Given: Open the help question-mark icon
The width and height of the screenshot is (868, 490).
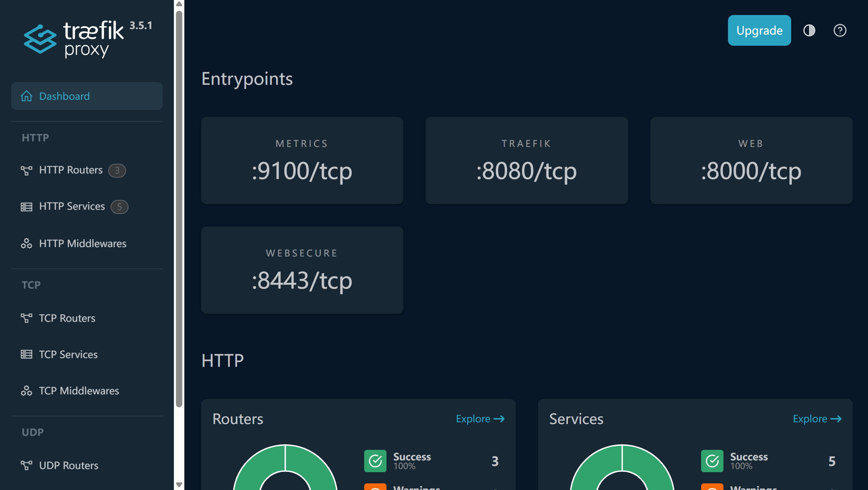Looking at the screenshot, I should [x=839, y=31].
